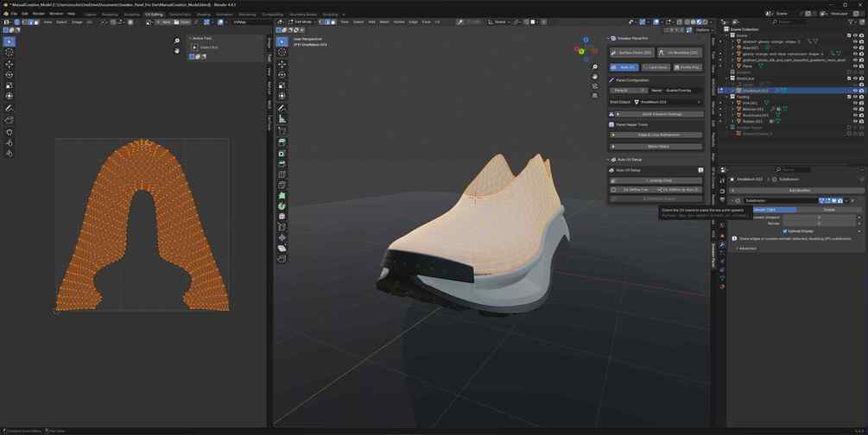The height and width of the screenshot is (435, 868).
Task: Toggle visibility of the selected ShoeMesh row
Action: coord(855,91)
